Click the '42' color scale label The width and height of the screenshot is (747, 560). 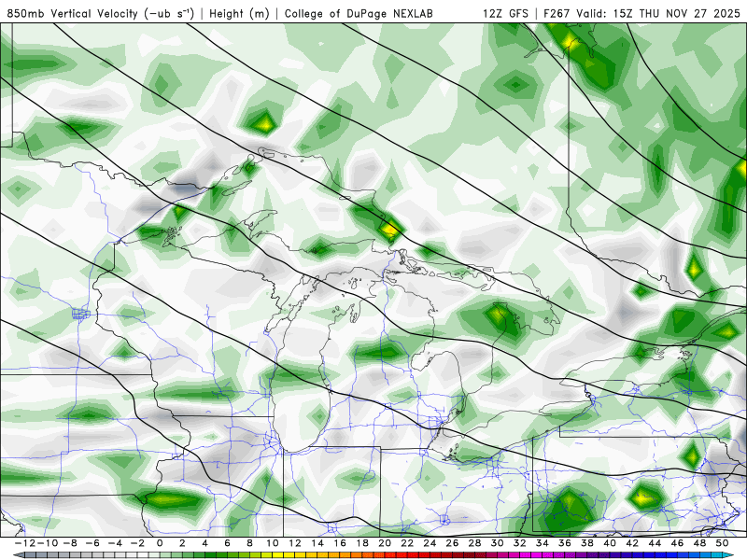click(x=632, y=543)
